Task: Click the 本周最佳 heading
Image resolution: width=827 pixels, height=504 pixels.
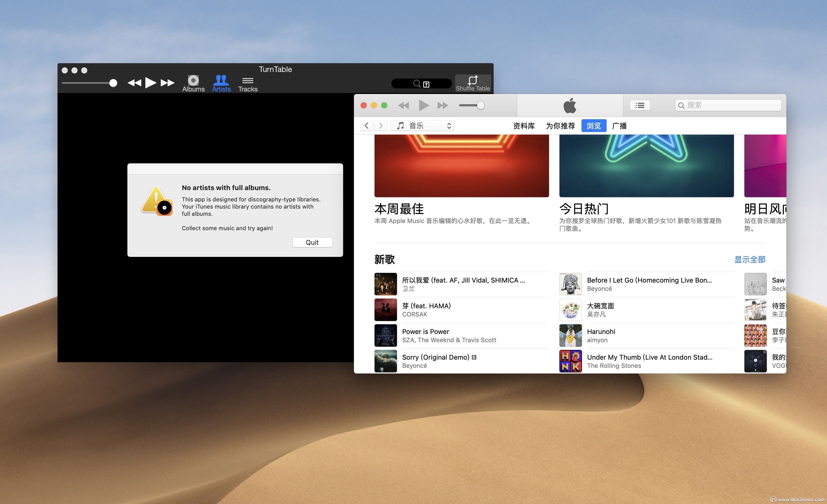Action: point(399,209)
